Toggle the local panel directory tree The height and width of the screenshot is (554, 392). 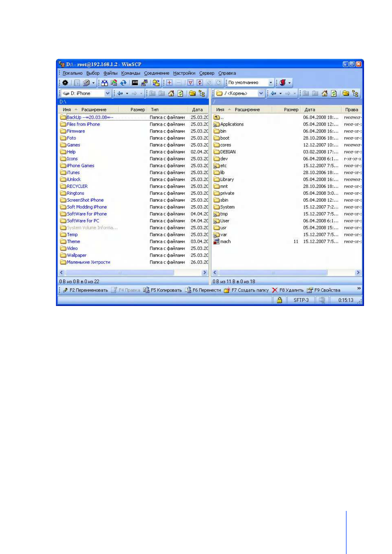tap(202, 93)
